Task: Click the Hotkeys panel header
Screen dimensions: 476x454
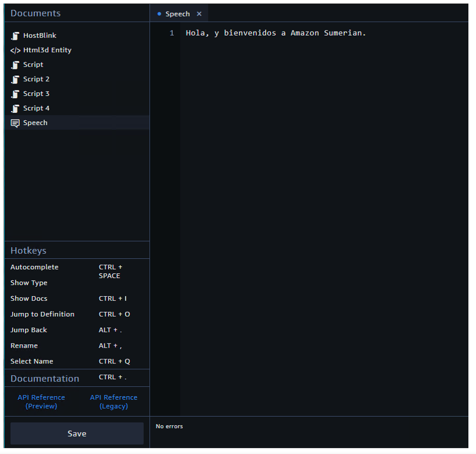Action: pos(29,251)
